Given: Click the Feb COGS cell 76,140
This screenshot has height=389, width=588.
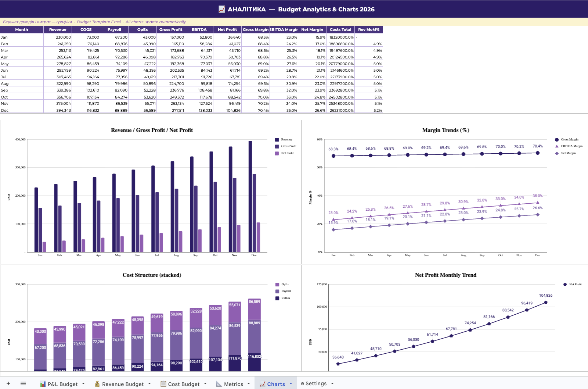Looking at the screenshot, I should pyautogui.click(x=86, y=44).
